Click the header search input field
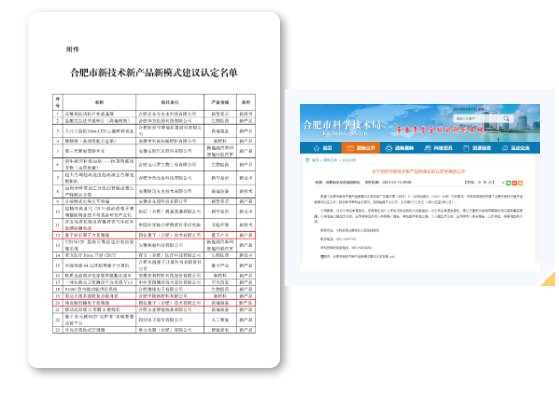The height and width of the screenshot is (396, 559). [x=476, y=118]
